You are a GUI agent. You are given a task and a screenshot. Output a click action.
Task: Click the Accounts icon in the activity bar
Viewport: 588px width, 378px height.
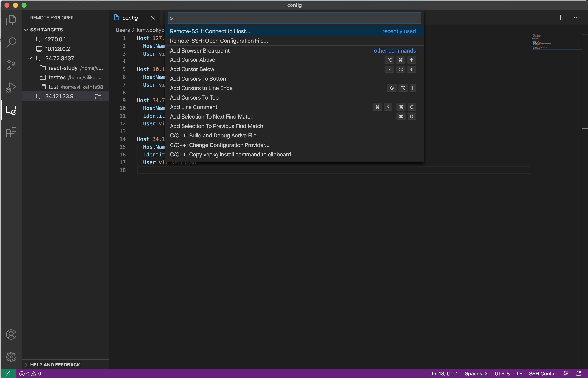[11, 334]
